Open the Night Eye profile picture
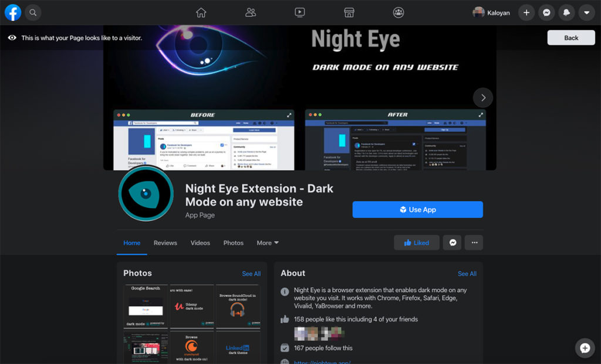Viewport: 601px width, 364px height. point(146,193)
